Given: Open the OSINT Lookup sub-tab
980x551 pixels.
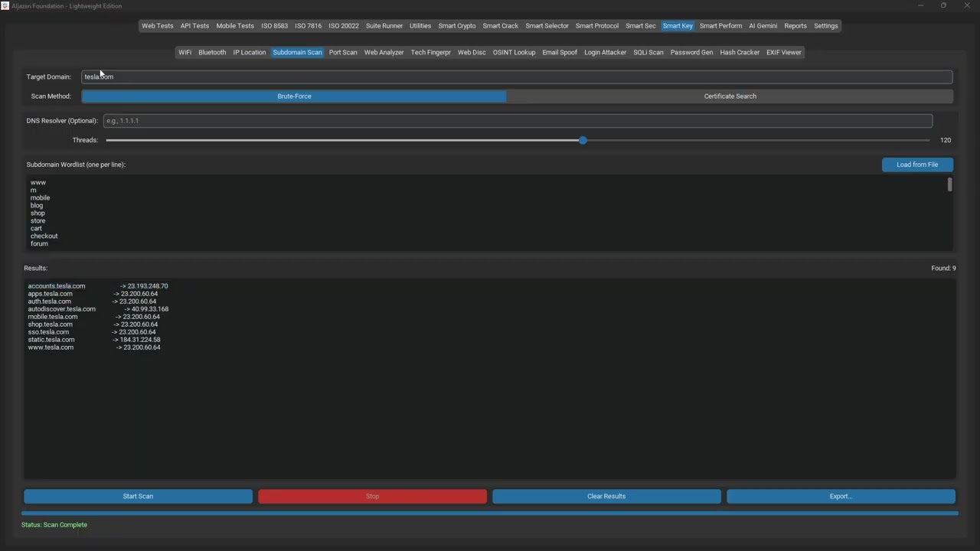Looking at the screenshot, I should click(514, 53).
